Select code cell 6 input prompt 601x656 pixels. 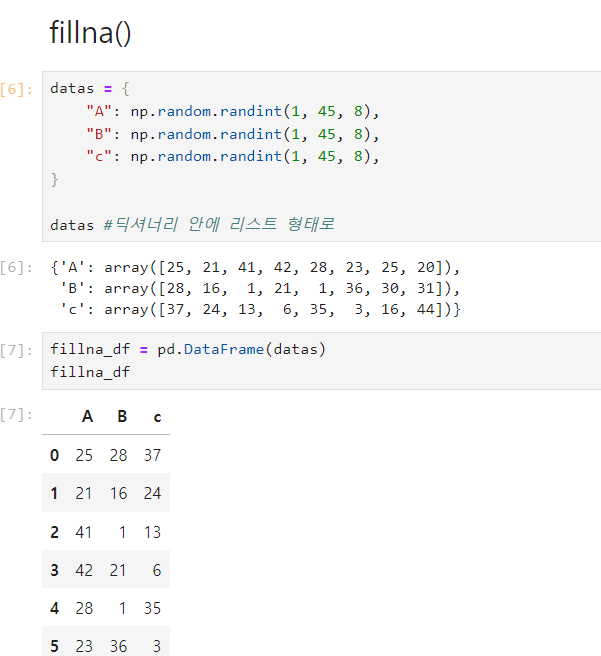(16, 89)
